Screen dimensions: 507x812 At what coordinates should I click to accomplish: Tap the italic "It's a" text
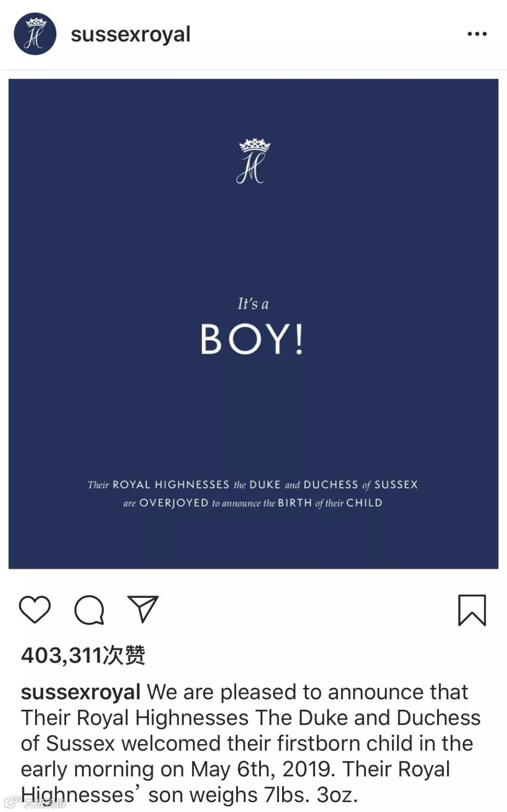[x=253, y=304]
